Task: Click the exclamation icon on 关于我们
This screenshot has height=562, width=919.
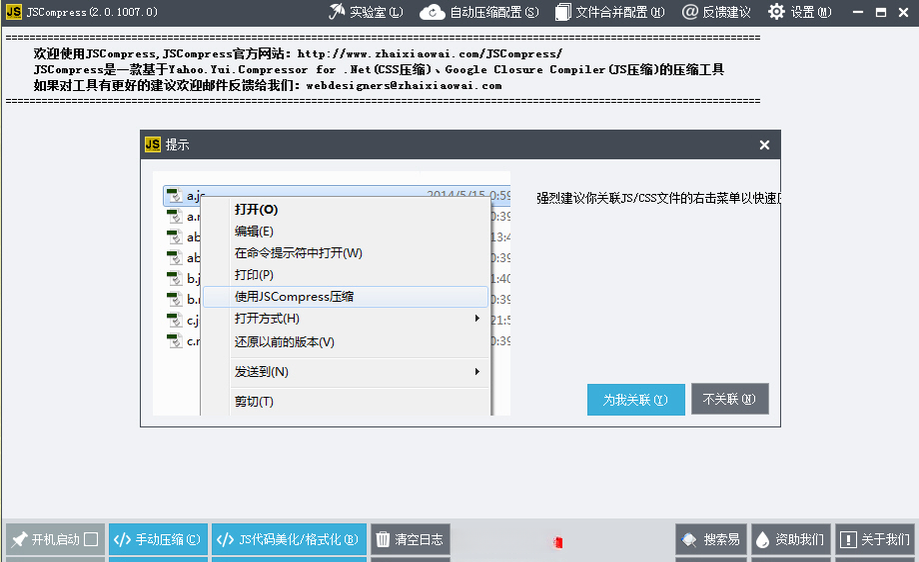Action: [848, 539]
